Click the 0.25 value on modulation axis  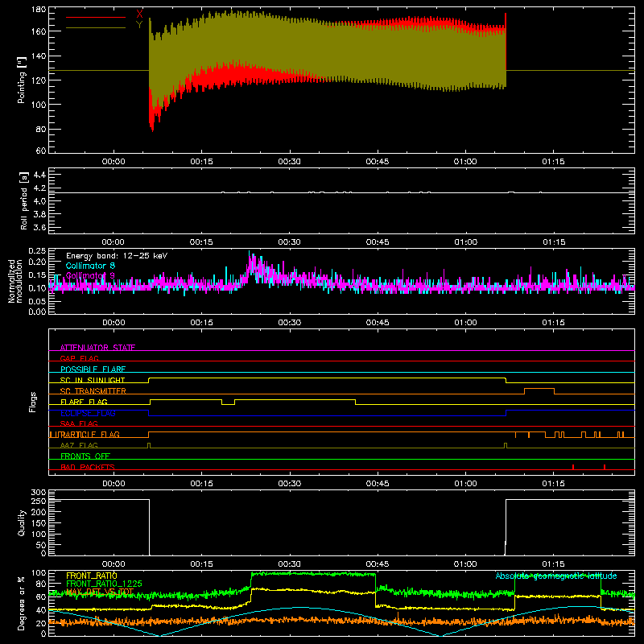point(37,251)
